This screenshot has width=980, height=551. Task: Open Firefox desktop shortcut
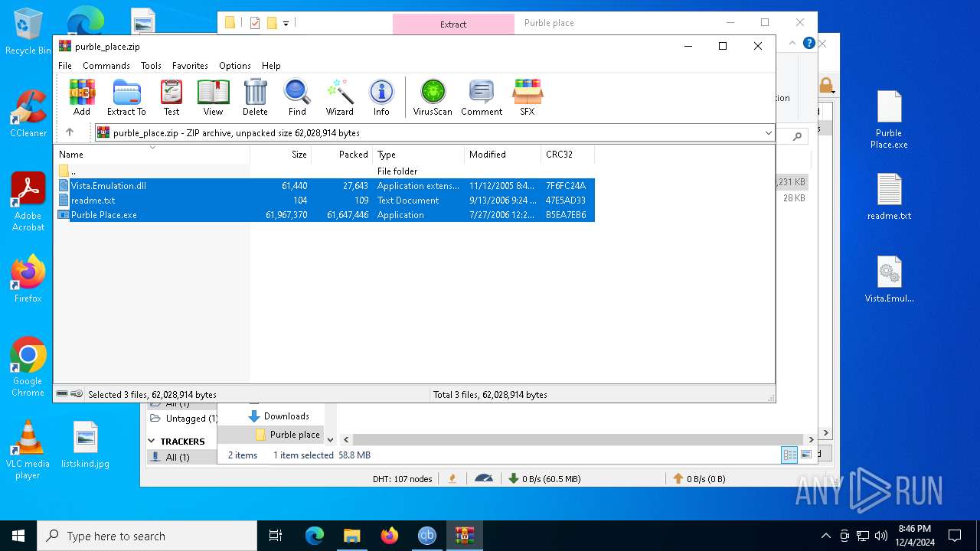(x=28, y=279)
